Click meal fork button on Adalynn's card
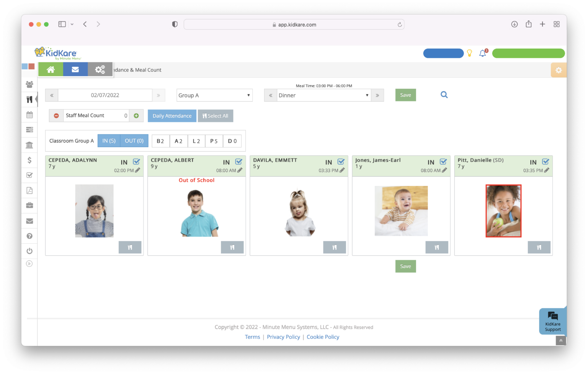 click(x=130, y=247)
